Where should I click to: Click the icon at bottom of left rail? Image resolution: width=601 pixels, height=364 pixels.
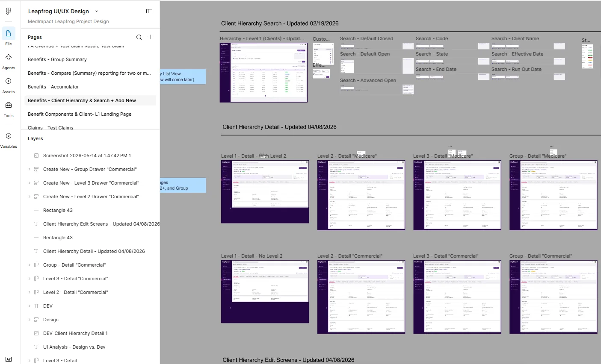(x=9, y=359)
